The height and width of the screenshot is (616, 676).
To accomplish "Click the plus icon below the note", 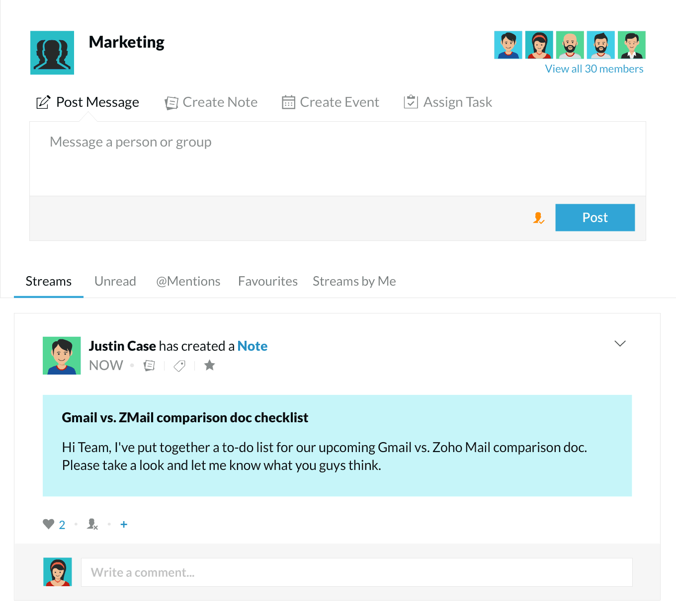I will tap(124, 524).
